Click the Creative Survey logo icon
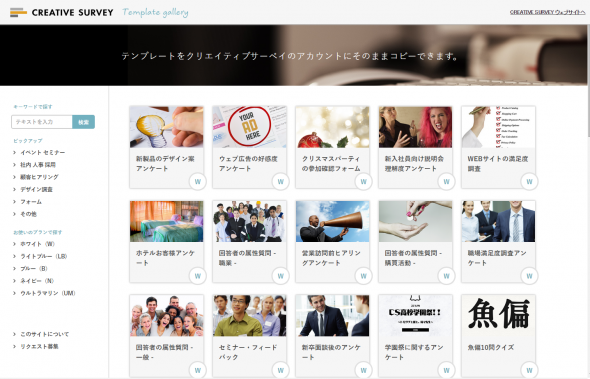Viewport: 590px width, 379px height. [18, 12]
